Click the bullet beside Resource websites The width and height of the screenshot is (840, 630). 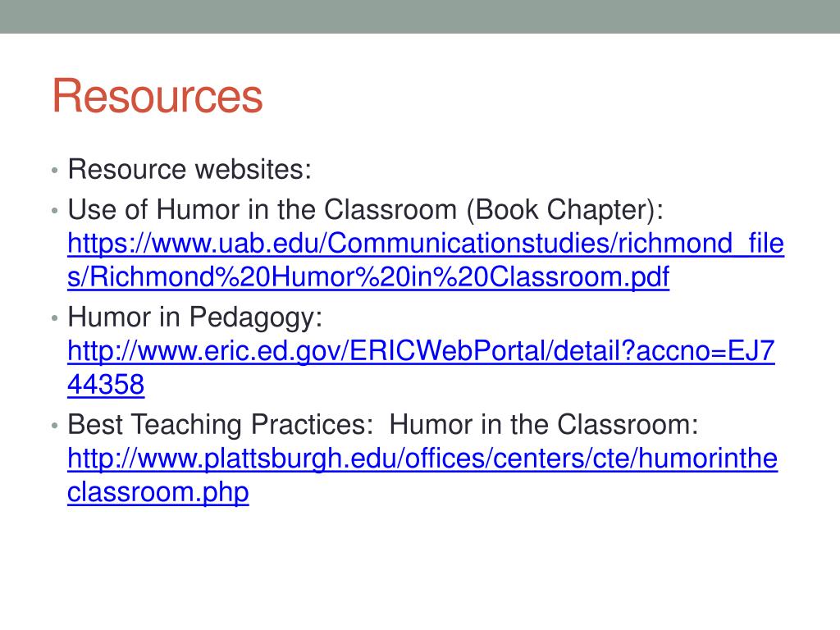pos(55,171)
